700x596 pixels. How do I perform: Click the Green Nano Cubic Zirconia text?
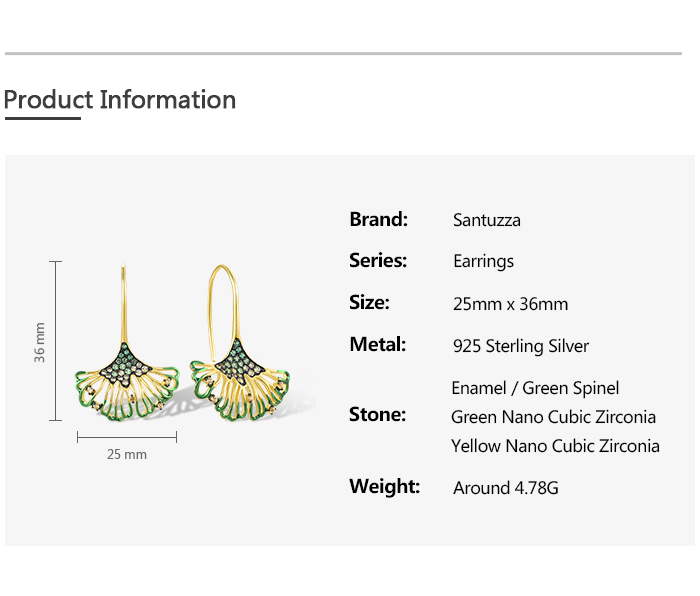coord(553,417)
